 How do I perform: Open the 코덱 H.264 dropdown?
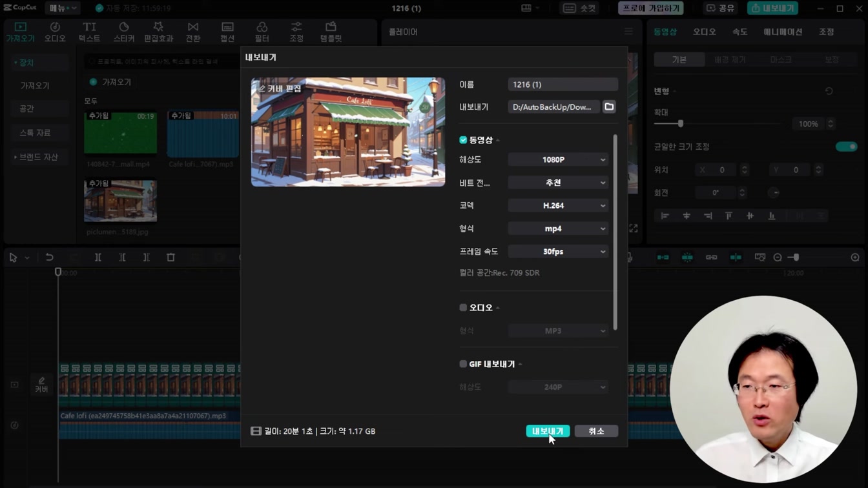[558, 205]
